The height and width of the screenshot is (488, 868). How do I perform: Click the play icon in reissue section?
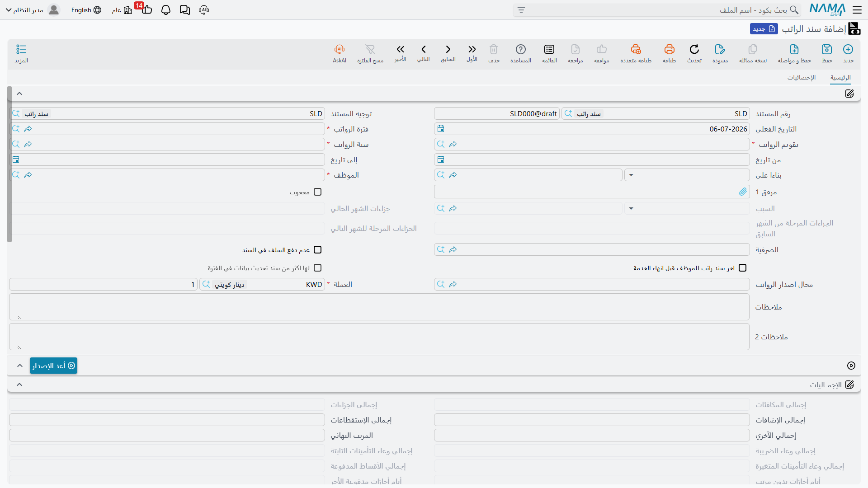point(851,366)
